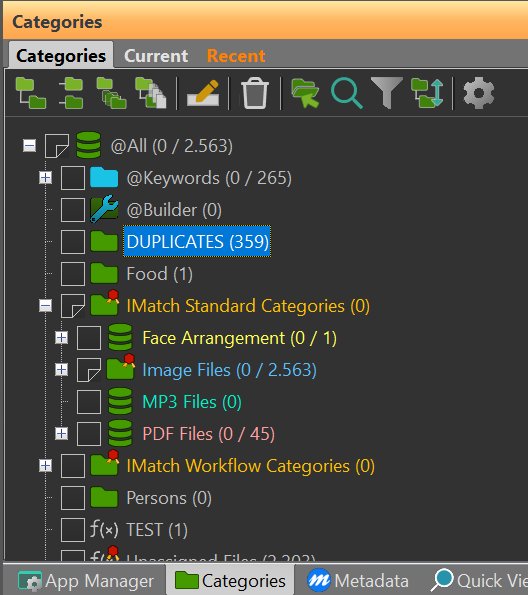Viewport: 528px width, 595px height.
Task: Click the Image Files pinned folder icon
Action: (x=121, y=367)
